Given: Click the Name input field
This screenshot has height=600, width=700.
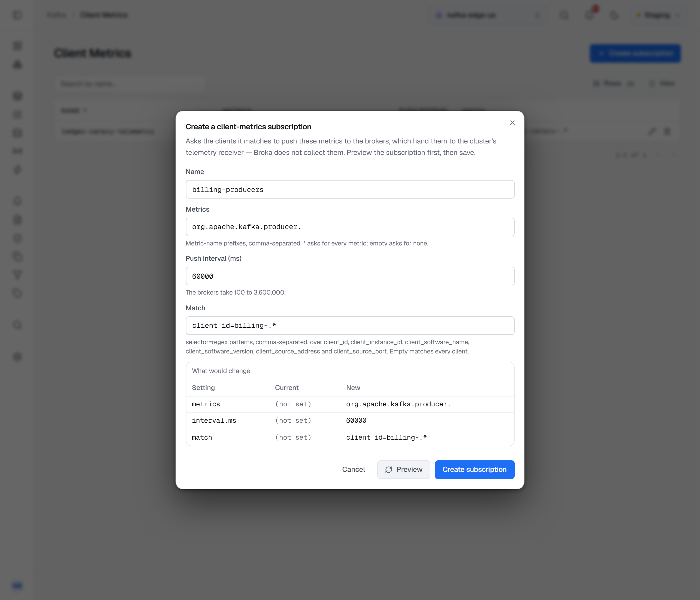Looking at the screenshot, I should pos(350,189).
